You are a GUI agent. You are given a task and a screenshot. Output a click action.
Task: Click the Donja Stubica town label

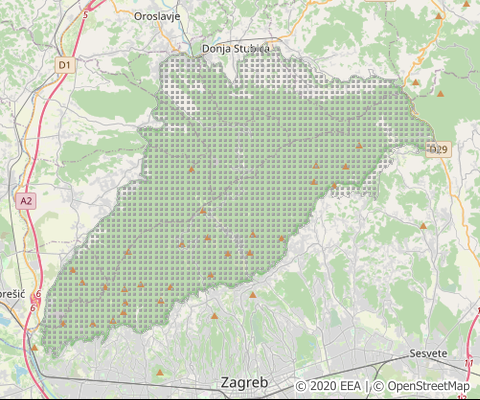236,49
